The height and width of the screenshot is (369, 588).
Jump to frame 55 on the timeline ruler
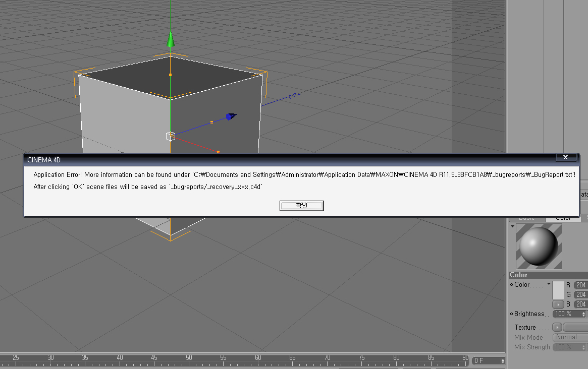click(x=223, y=358)
